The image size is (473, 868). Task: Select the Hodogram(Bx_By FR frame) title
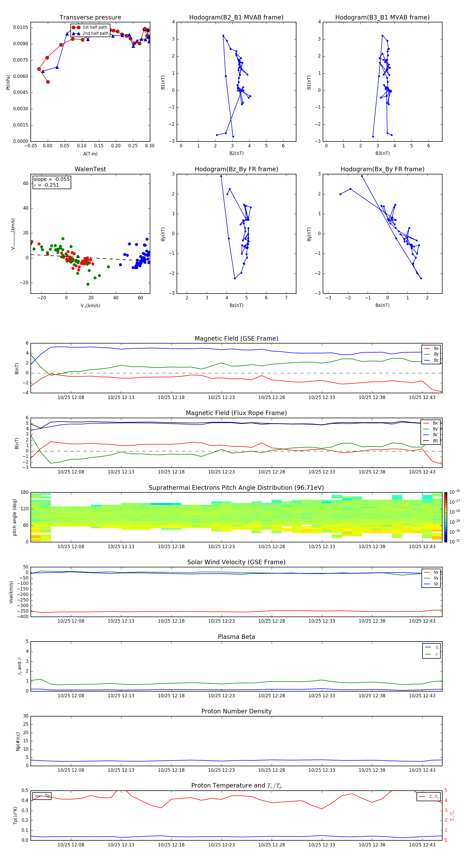382,169
